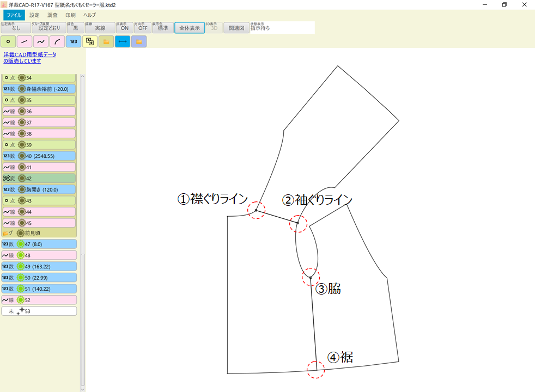Toggle 方向表示 from OFF to ON
The image size is (535, 392).
coord(142,27)
